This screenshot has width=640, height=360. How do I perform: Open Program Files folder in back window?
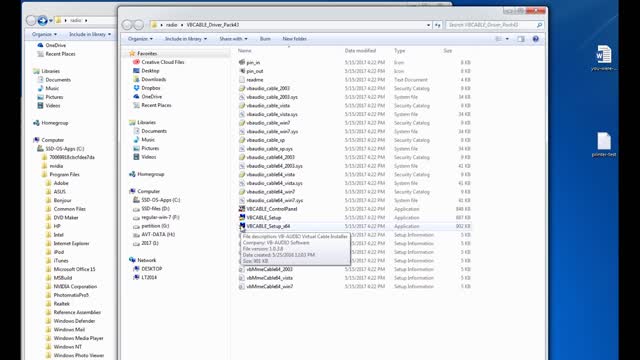point(60,174)
